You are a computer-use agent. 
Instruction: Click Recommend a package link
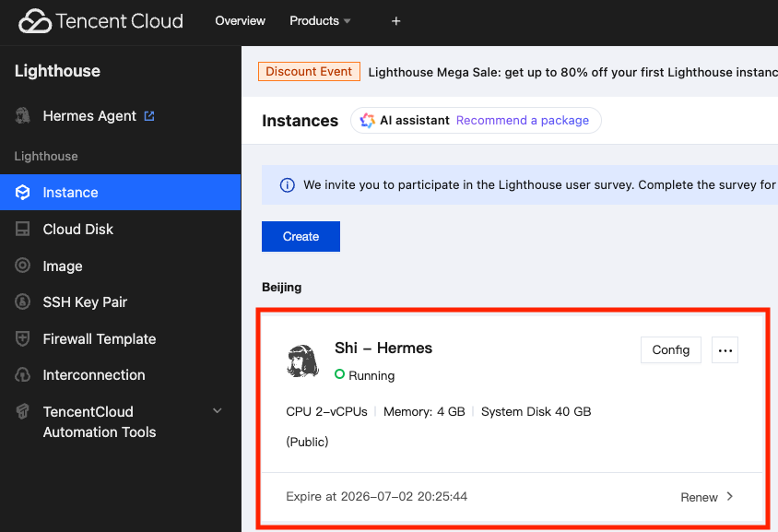[x=523, y=120]
